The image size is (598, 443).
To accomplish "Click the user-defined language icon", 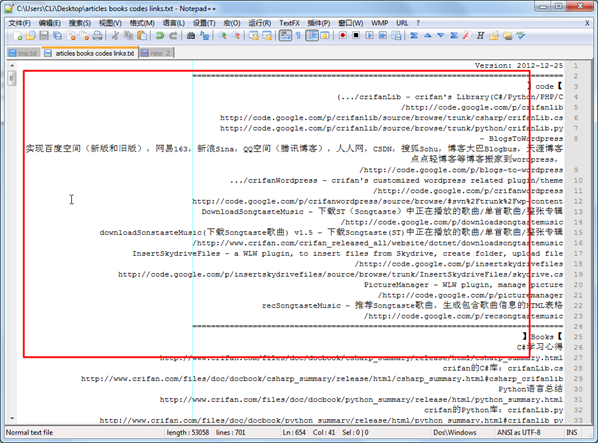I will click(x=325, y=36).
